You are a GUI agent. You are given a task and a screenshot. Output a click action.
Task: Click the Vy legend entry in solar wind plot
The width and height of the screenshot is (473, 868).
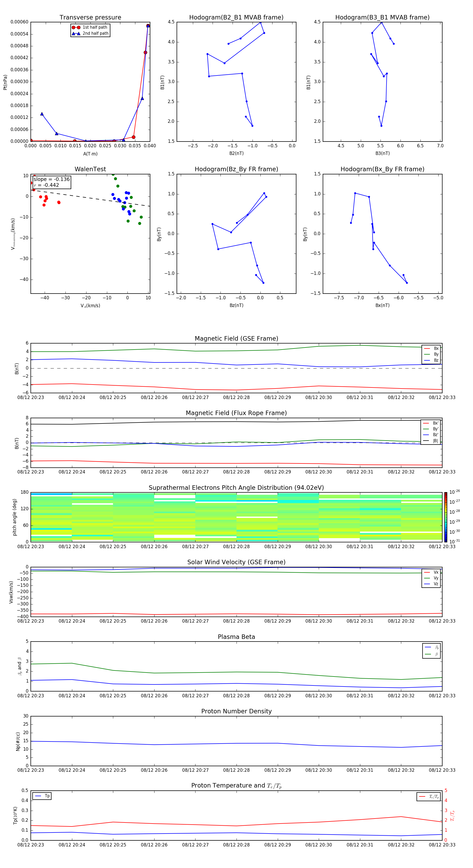point(431,578)
